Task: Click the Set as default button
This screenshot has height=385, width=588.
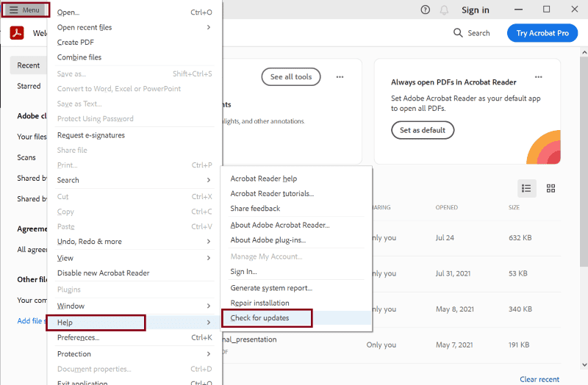Action: coord(423,130)
